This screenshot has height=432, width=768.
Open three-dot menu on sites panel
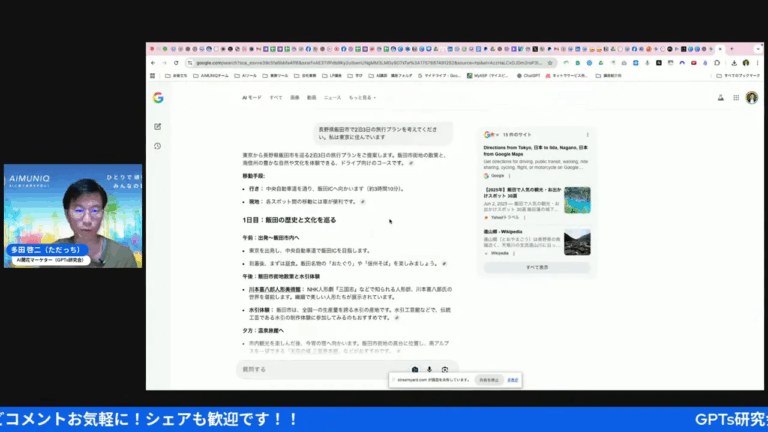tap(587, 135)
